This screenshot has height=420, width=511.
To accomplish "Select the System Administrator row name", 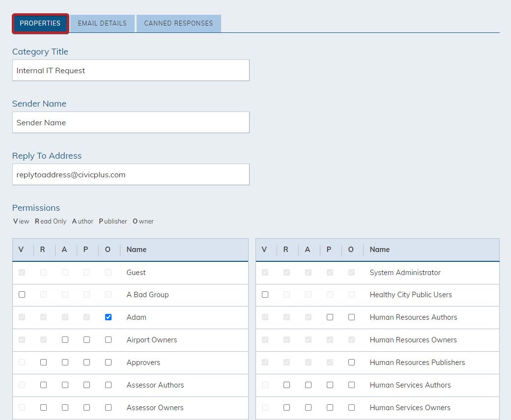I will tap(405, 273).
